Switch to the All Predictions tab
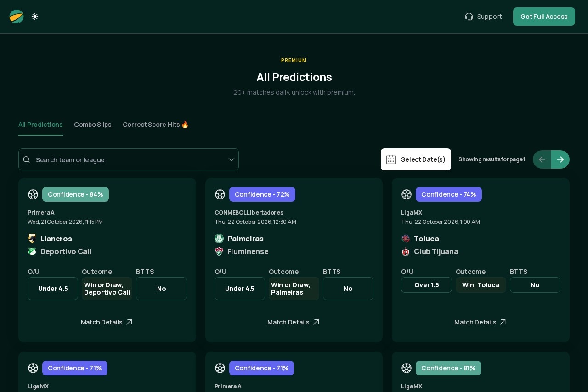Viewport: 588px width, 392px height. (40, 125)
